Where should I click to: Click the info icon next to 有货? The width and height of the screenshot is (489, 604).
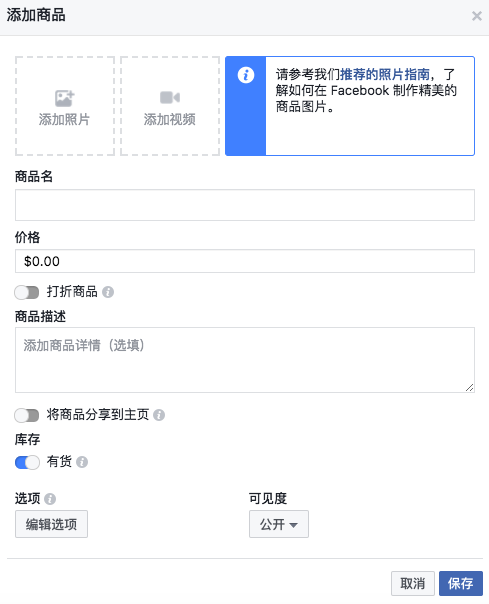pyautogui.click(x=82, y=462)
